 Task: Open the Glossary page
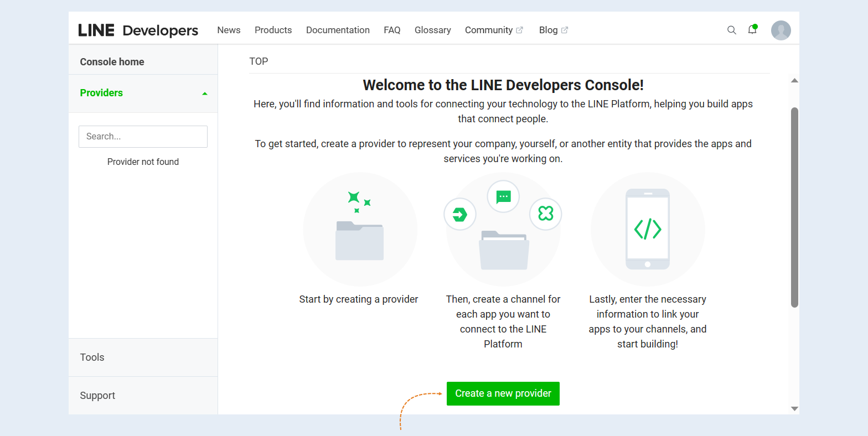(433, 30)
